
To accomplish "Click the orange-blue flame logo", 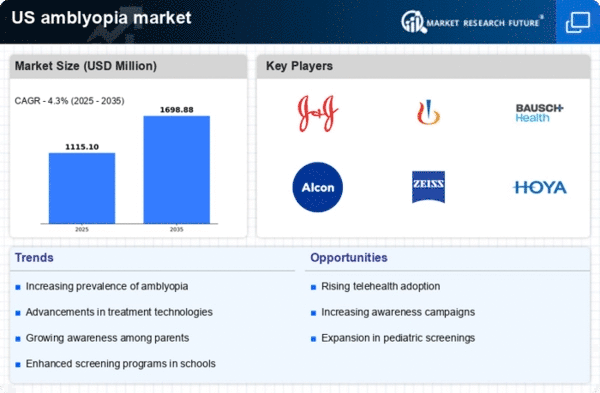I will click(428, 112).
